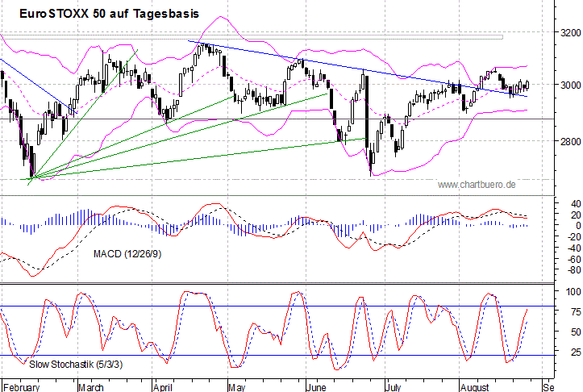Image resolution: width=583 pixels, height=392 pixels.
Task: Click the chart title 'EuroSTOXX 50 auf Tagesbasis'
Action: pos(109,14)
